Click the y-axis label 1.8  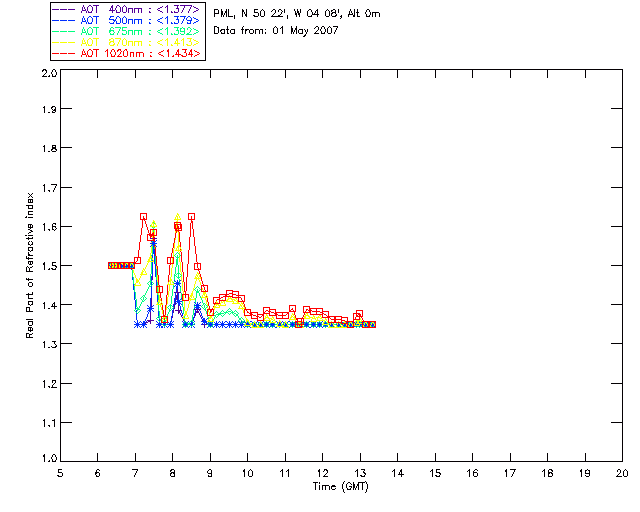point(49,148)
